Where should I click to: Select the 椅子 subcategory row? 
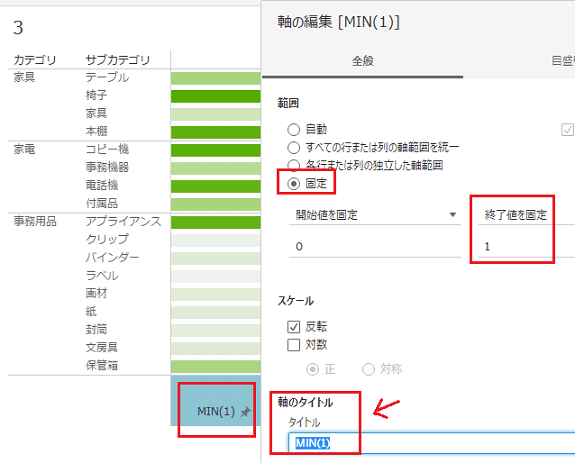[96, 95]
